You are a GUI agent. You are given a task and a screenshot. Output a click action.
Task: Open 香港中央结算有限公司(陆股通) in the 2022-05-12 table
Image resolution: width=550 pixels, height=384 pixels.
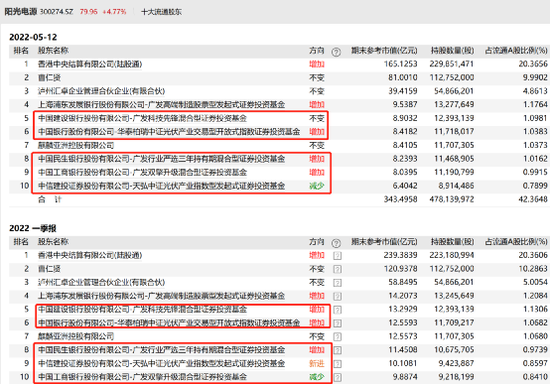(x=90, y=64)
